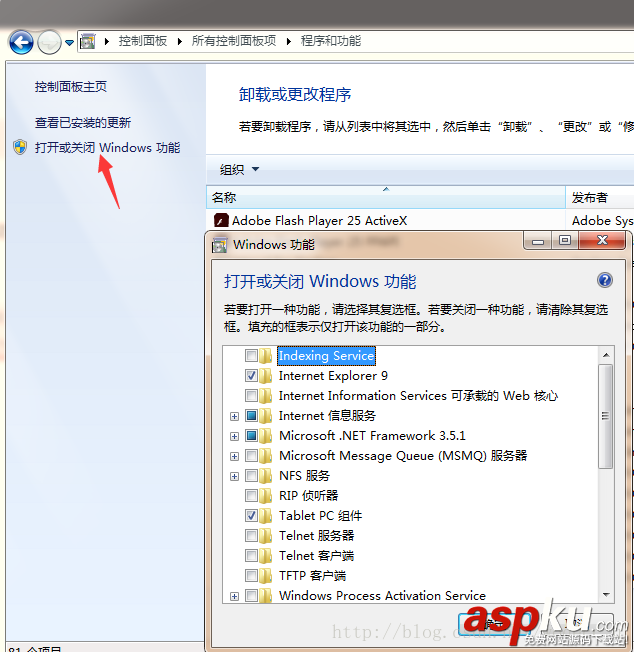This screenshot has height=652, width=634.
Task: Toggle Internet 信息服务 partially filled checkbox
Action: pyautogui.click(x=251, y=415)
